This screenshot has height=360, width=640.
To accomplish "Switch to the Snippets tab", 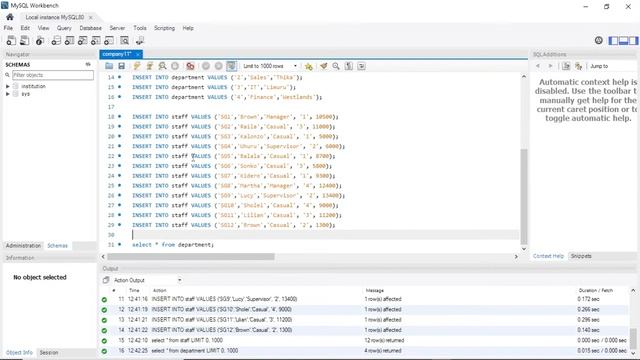I will tap(581, 256).
